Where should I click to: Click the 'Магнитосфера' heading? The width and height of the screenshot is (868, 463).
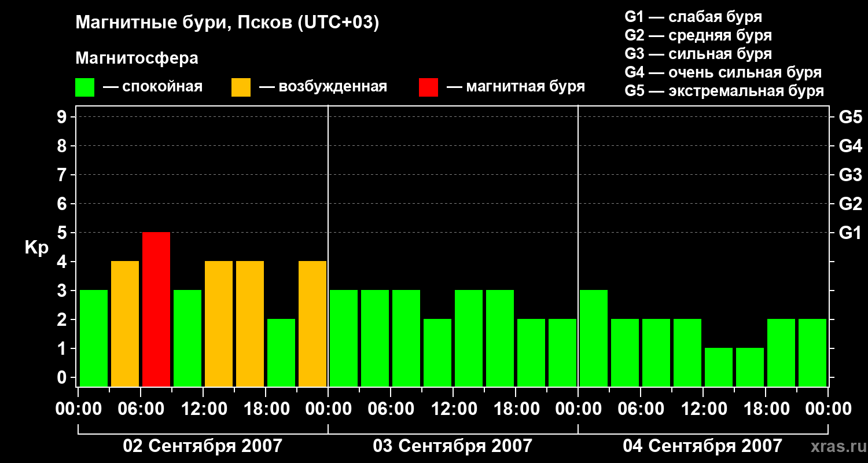click(x=137, y=58)
